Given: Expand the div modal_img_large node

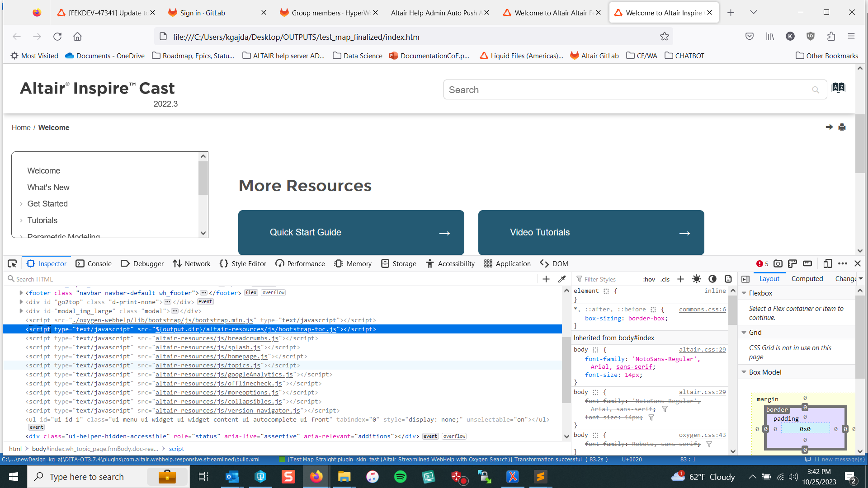Looking at the screenshot, I should [x=21, y=311].
